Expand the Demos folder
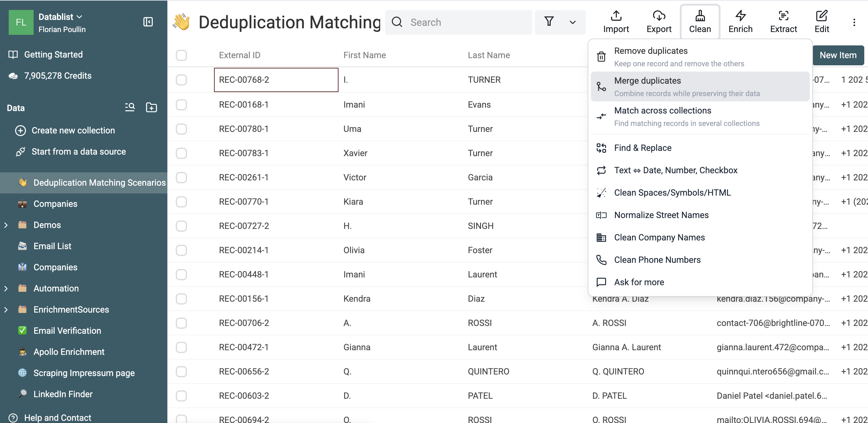 pos(6,225)
